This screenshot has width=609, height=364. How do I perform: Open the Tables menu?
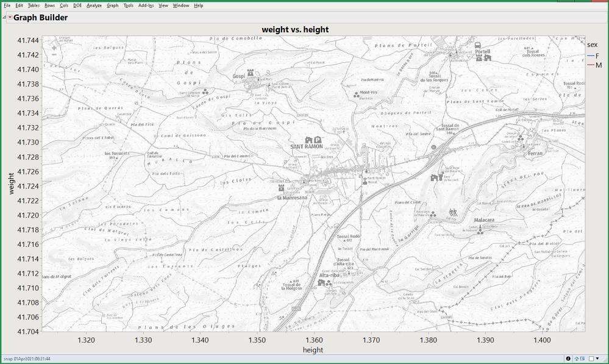(x=34, y=5)
